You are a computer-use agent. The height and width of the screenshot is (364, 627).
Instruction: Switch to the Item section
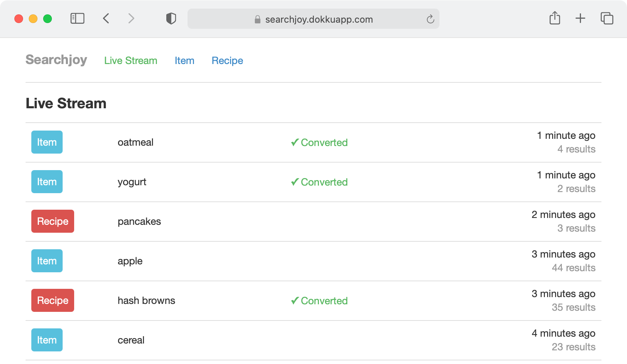[184, 60]
